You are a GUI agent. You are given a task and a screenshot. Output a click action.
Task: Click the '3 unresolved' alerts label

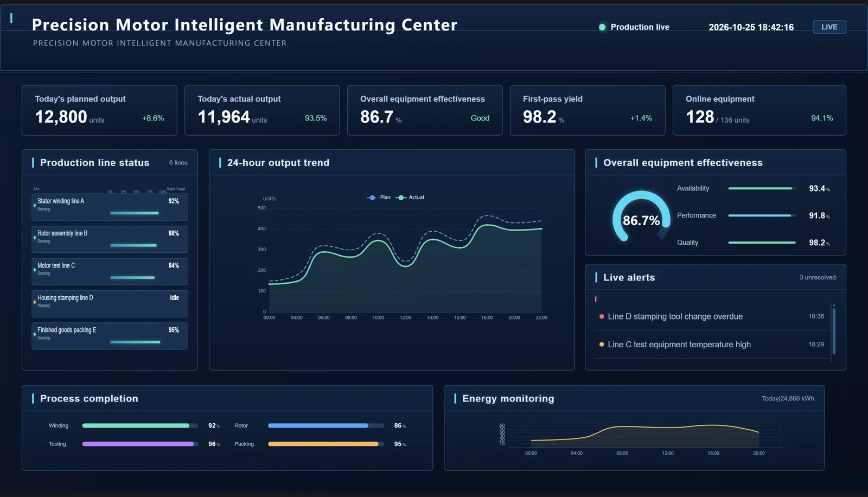tap(818, 277)
